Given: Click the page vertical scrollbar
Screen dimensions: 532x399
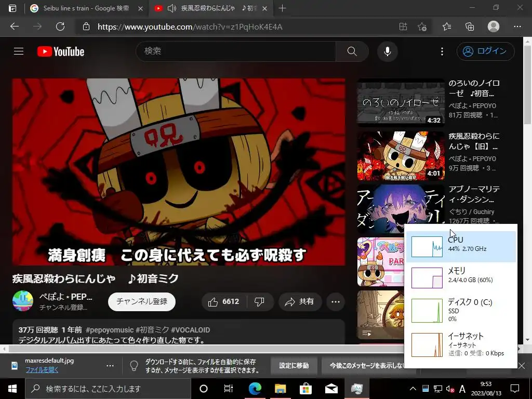Looking at the screenshot, I should pyautogui.click(x=527, y=84).
